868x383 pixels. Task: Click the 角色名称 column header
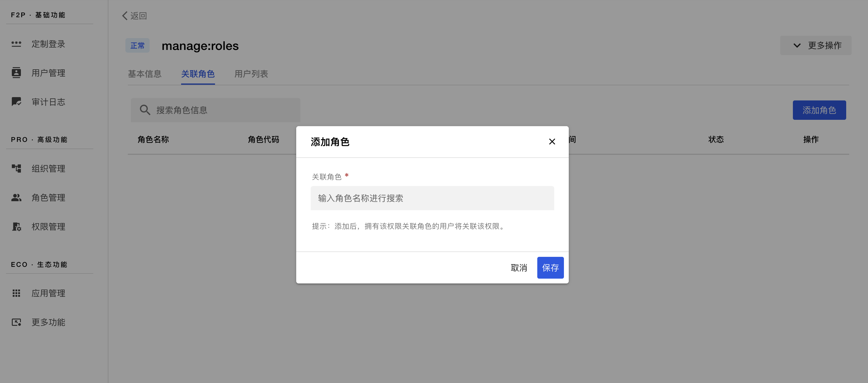coord(153,139)
